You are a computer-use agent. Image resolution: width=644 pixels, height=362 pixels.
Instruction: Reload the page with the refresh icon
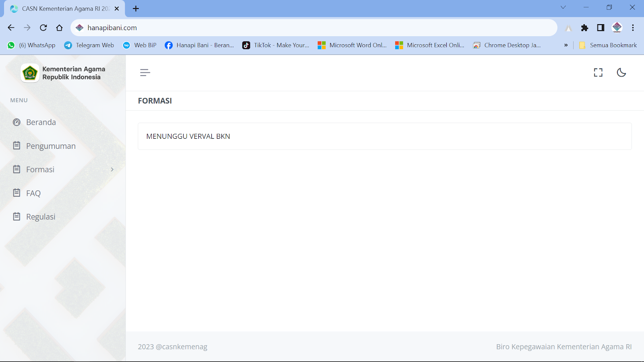[x=43, y=28]
